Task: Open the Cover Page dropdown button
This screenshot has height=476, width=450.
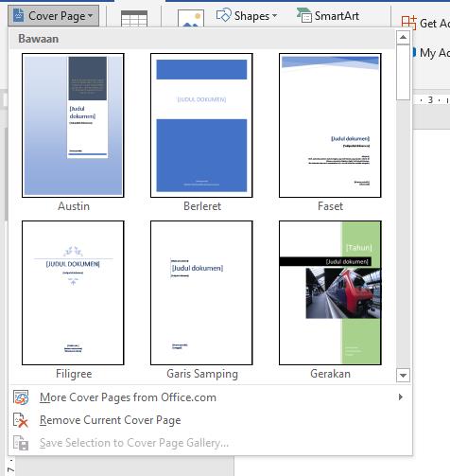Action: 53,15
